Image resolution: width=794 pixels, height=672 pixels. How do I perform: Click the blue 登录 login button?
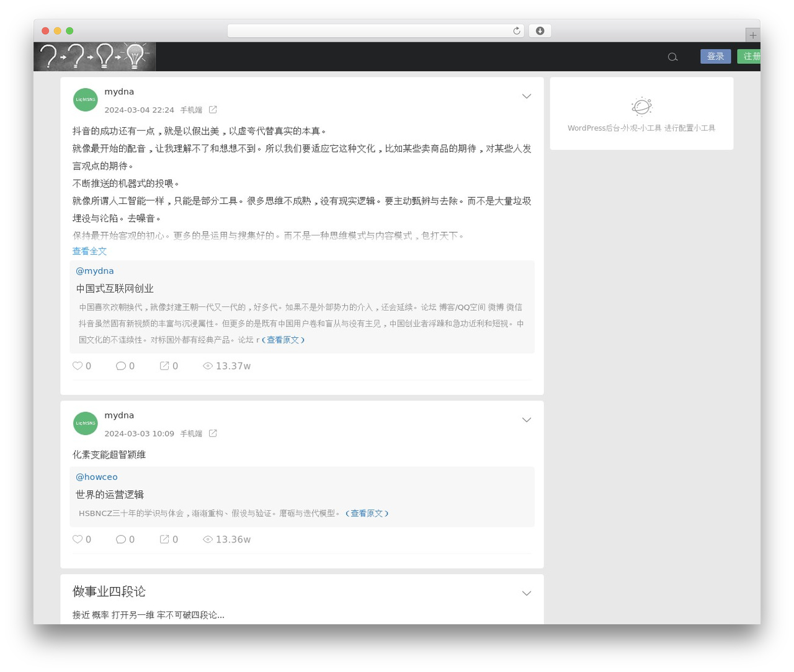715,56
